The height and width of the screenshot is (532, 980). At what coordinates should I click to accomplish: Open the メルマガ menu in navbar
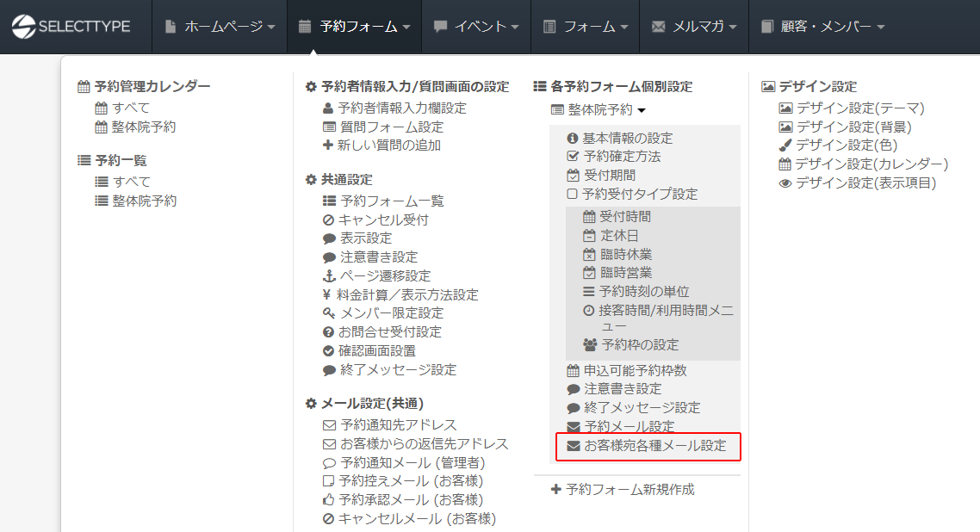695,27
